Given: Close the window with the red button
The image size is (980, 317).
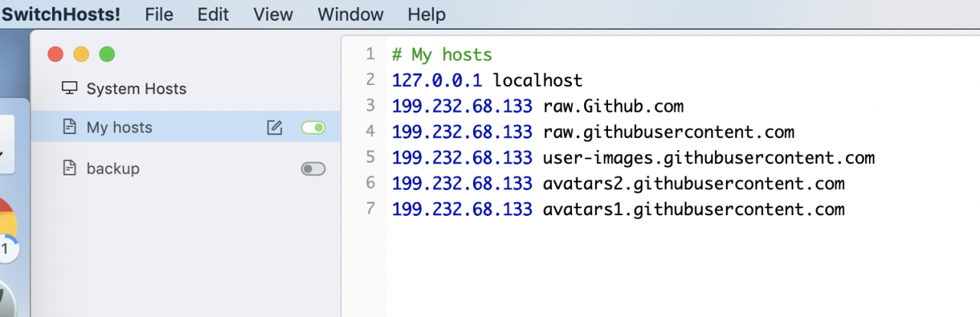Looking at the screenshot, I should (55, 54).
